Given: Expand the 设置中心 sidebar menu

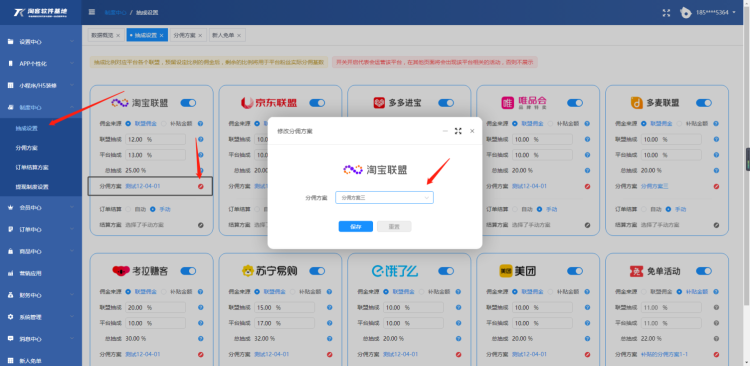Looking at the screenshot, I should (x=41, y=42).
